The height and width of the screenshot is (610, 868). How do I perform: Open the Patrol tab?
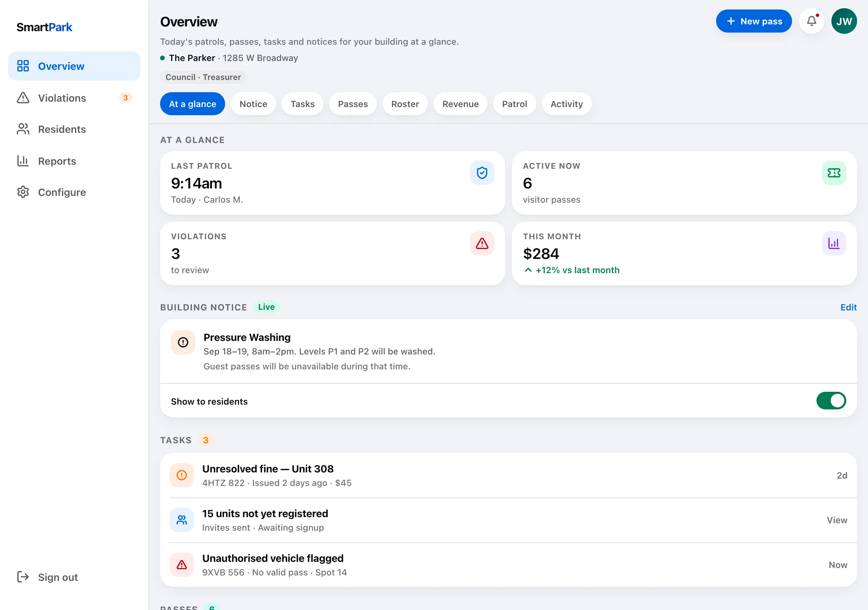(x=514, y=104)
